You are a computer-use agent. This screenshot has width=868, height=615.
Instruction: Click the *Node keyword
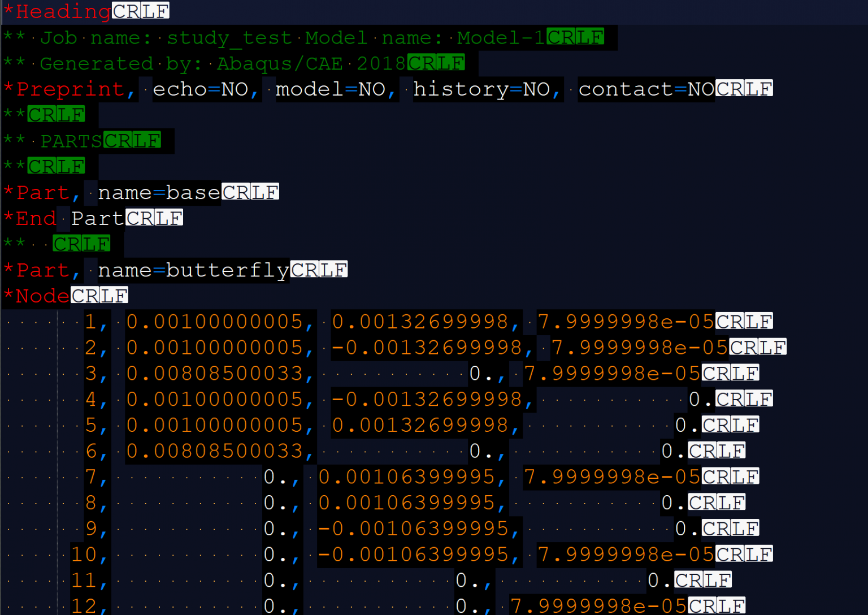pyautogui.click(x=37, y=296)
